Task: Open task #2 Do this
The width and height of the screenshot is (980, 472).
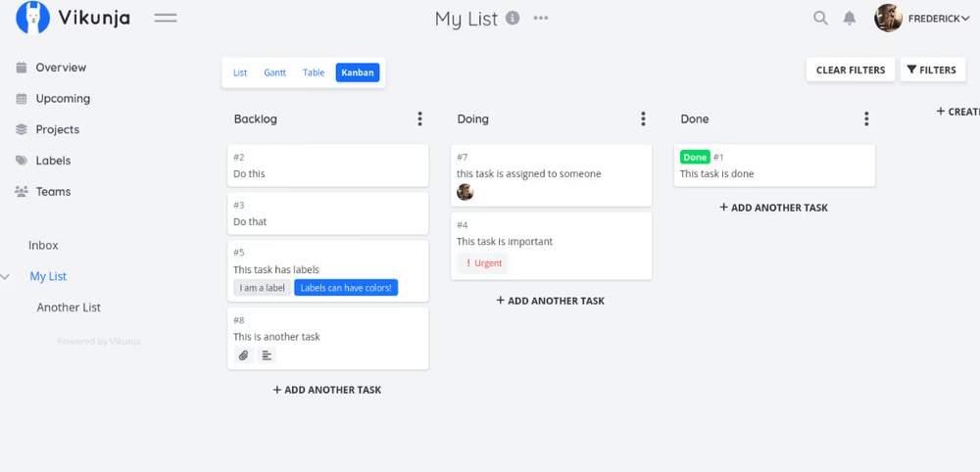Action: tap(328, 165)
